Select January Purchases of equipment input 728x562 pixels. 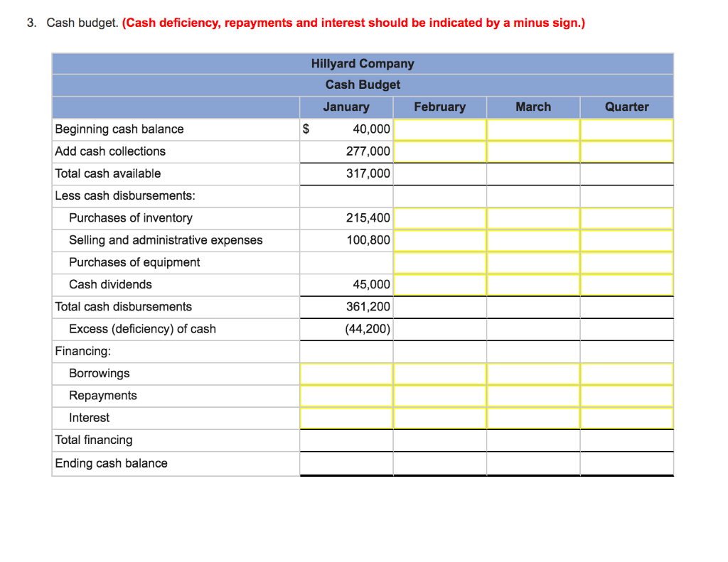click(x=346, y=263)
